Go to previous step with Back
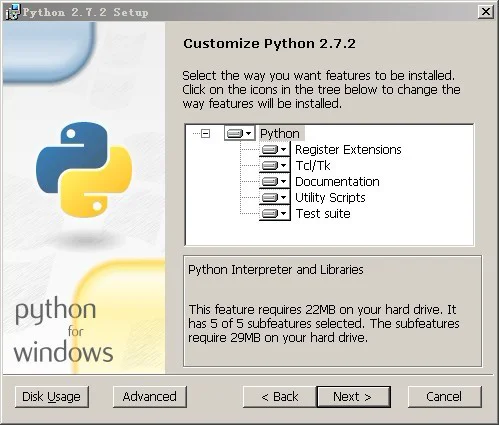This screenshot has height=425, width=499. point(280,397)
